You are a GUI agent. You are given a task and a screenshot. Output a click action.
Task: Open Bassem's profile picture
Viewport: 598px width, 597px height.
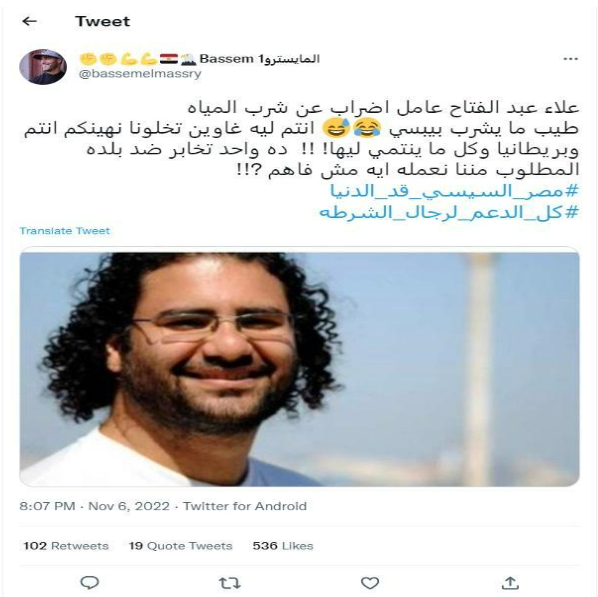[43, 66]
